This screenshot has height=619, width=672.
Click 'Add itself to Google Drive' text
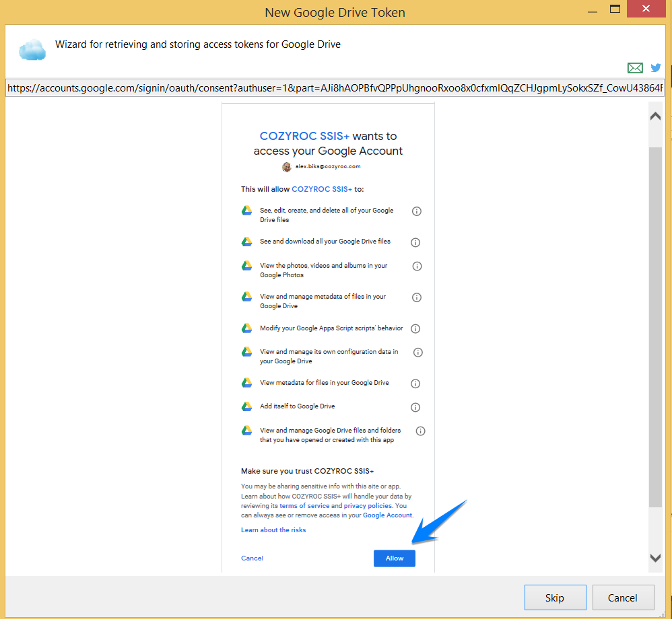298,406
